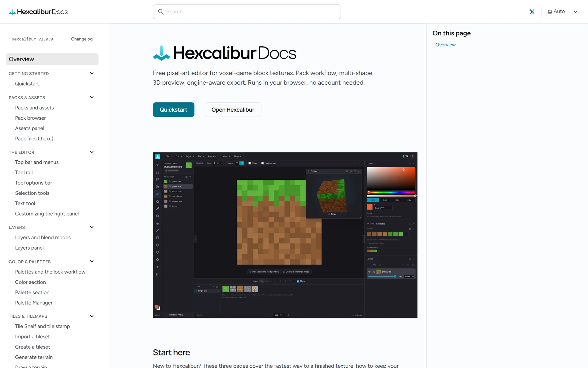Select Overview in the sidebar

52,59
